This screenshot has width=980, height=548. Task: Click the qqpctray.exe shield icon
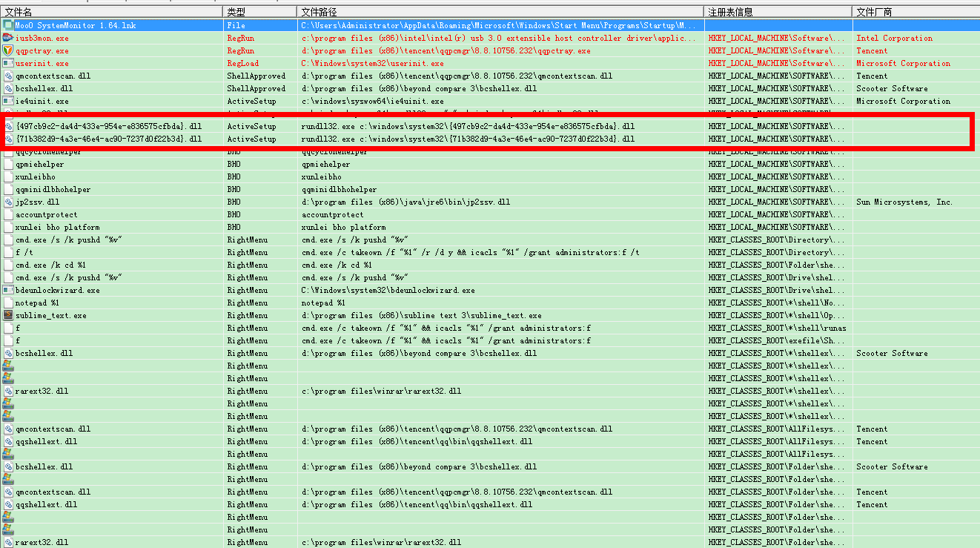pyautogui.click(x=8, y=50)
